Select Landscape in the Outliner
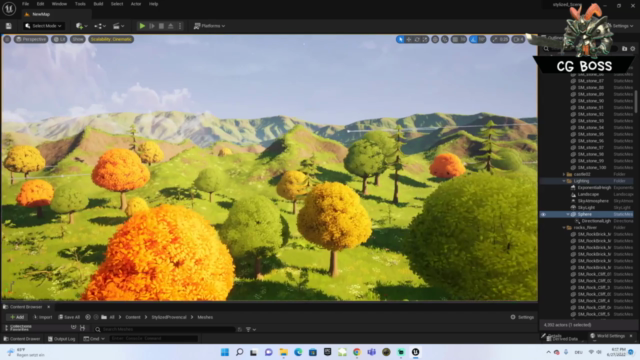 [588, 194]
